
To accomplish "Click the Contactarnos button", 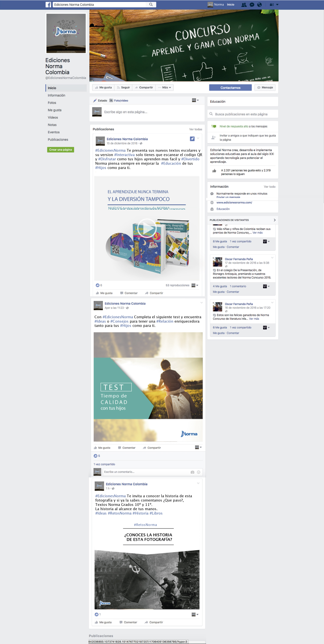I will [230, 88].
